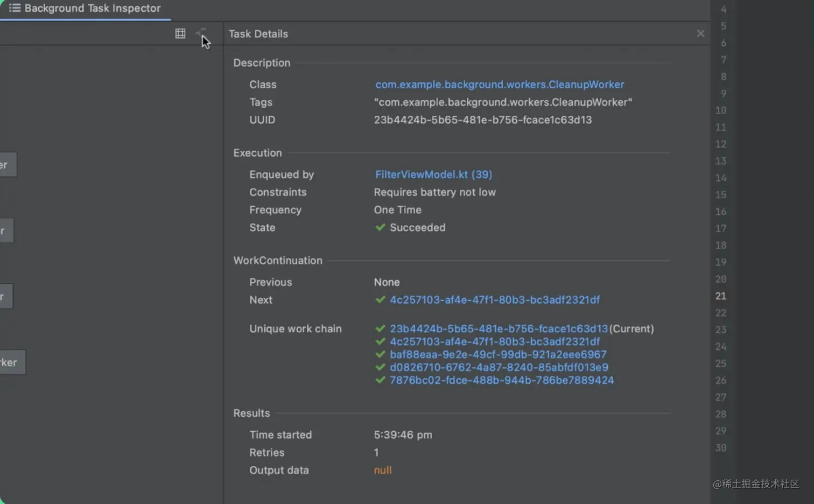Click the list icon beside Background Task Inspector

(x=15, y=8)
